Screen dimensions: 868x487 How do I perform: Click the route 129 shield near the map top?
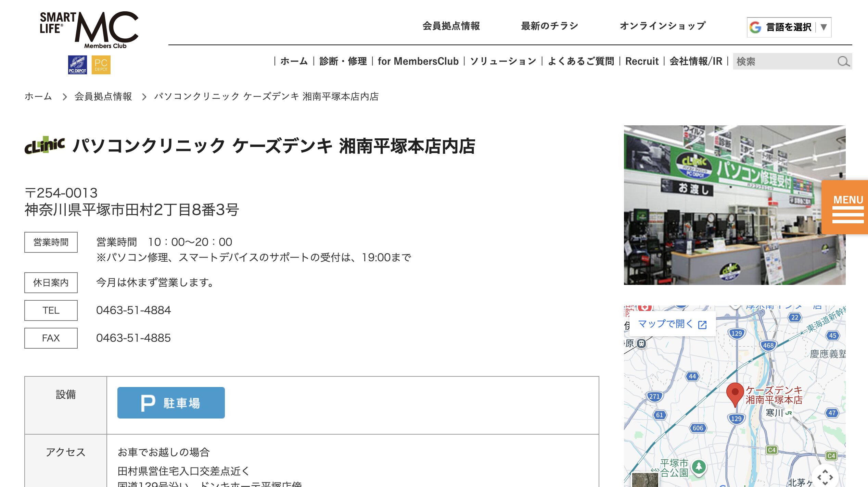click(x=736, y=334)
